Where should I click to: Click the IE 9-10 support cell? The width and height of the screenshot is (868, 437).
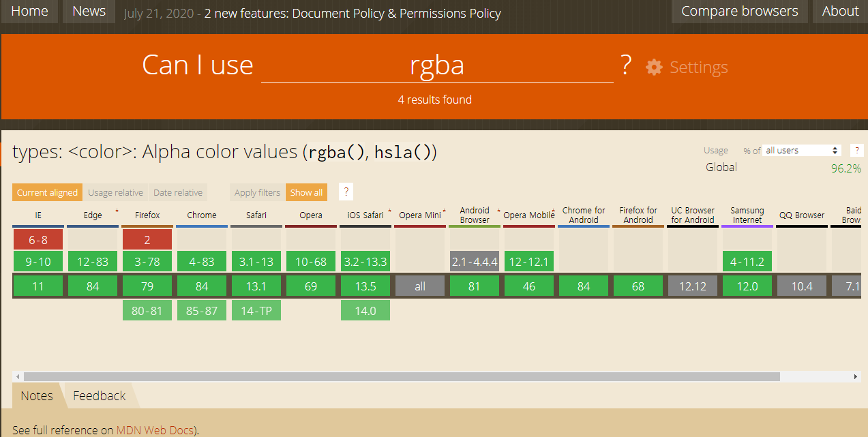[38, 261]
